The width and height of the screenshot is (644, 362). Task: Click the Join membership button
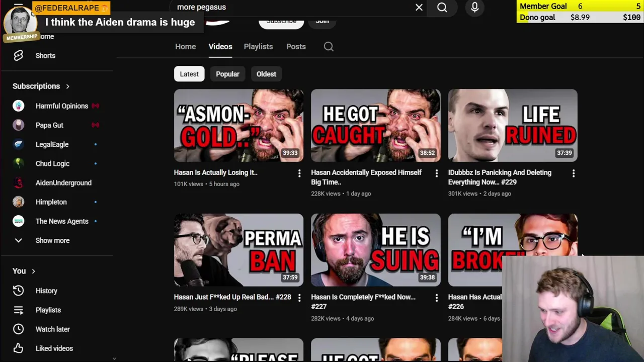click(322, 21)
